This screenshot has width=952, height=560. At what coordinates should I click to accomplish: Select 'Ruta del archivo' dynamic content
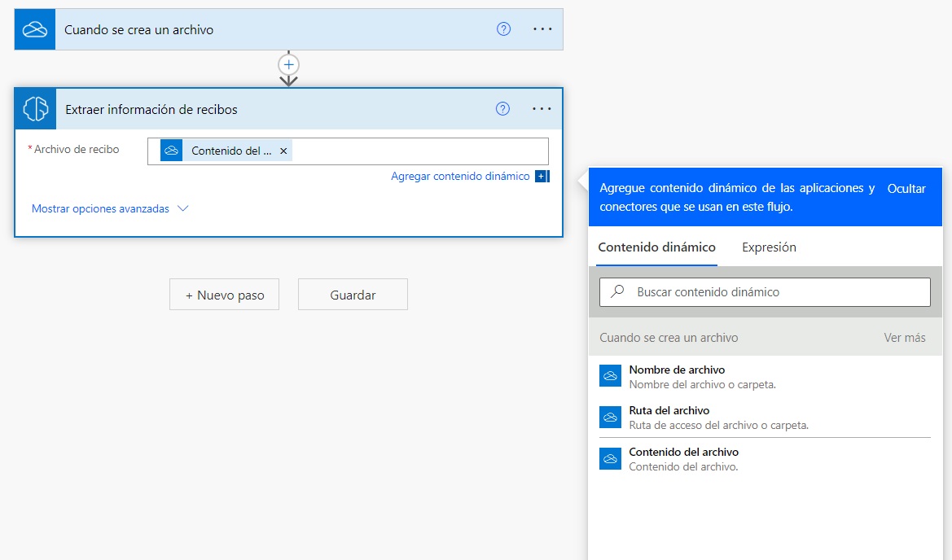point(765,418)
